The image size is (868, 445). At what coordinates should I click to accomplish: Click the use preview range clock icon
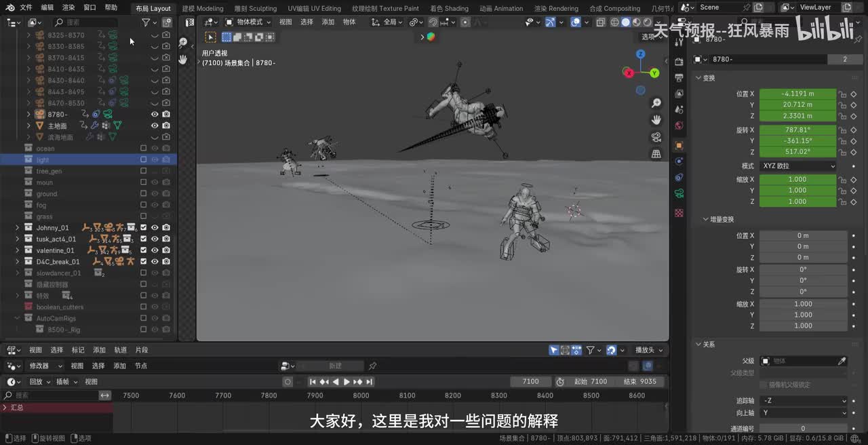[560, 381]
